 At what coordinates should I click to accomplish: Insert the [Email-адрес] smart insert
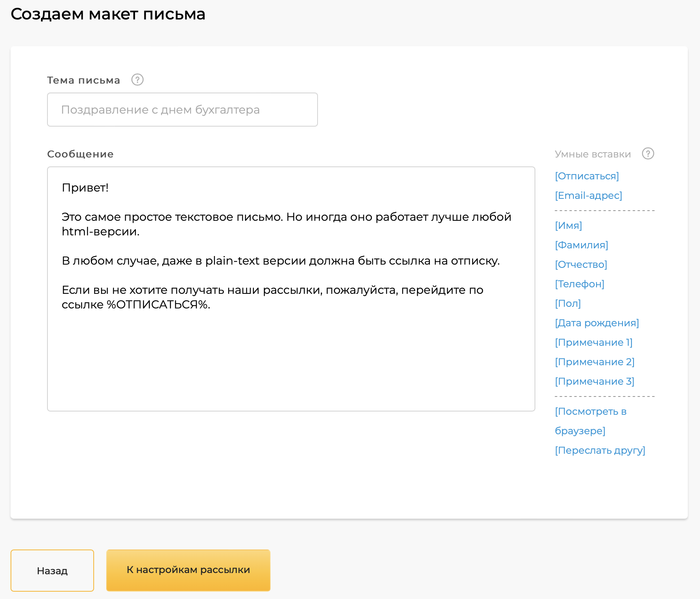point(588,195)
